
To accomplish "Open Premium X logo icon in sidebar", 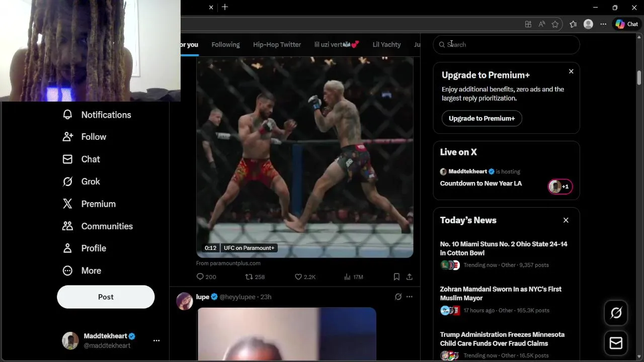I will (67, 204).
